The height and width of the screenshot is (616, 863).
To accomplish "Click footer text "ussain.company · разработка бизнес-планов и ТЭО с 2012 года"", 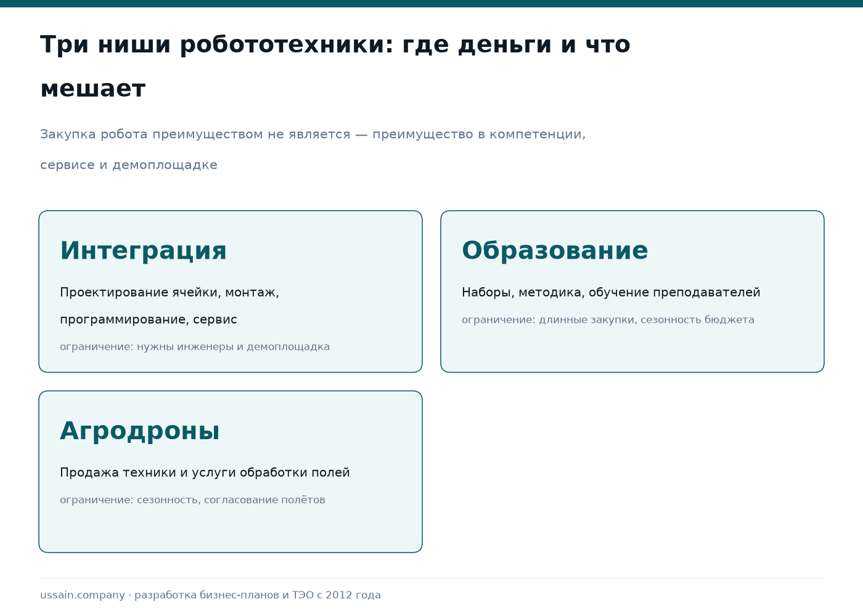I will (210, 595).
